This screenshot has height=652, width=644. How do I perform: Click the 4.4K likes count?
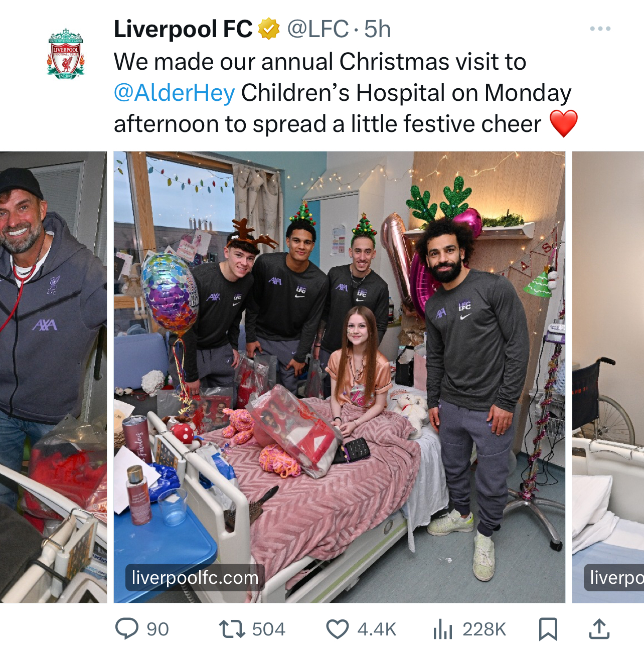[377, 629]
